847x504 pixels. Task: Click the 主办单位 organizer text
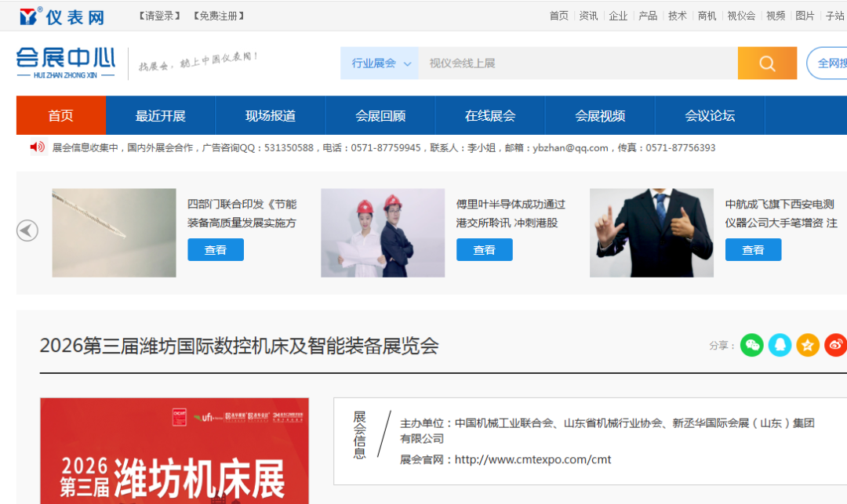(607, 430)
